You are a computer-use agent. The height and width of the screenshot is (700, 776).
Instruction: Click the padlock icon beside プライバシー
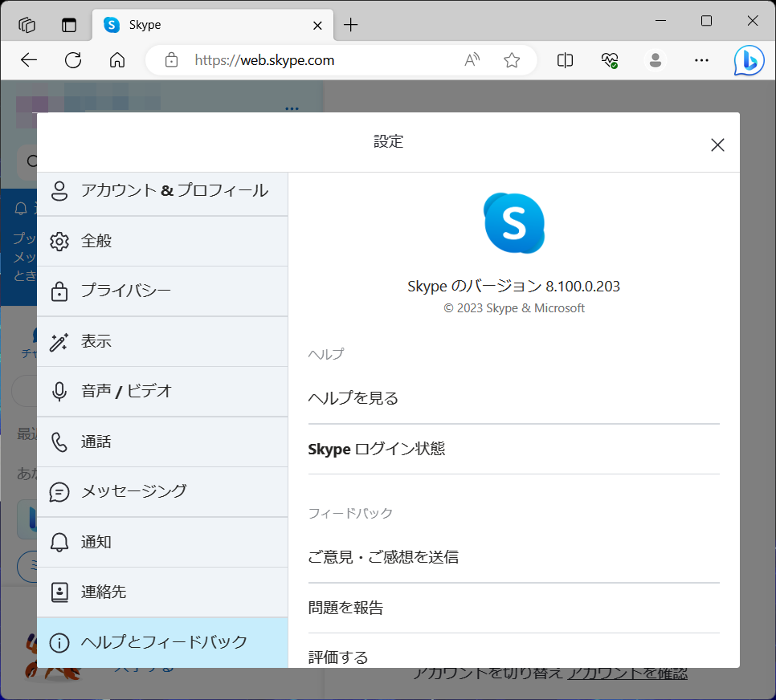pos(59,291)
